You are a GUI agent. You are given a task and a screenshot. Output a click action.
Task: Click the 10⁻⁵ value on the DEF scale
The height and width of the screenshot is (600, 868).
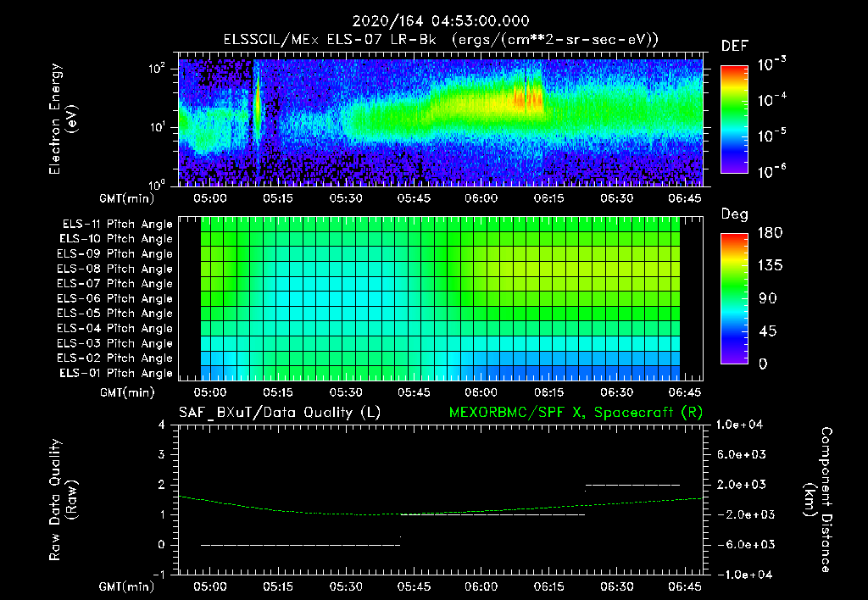pos(771,136)
